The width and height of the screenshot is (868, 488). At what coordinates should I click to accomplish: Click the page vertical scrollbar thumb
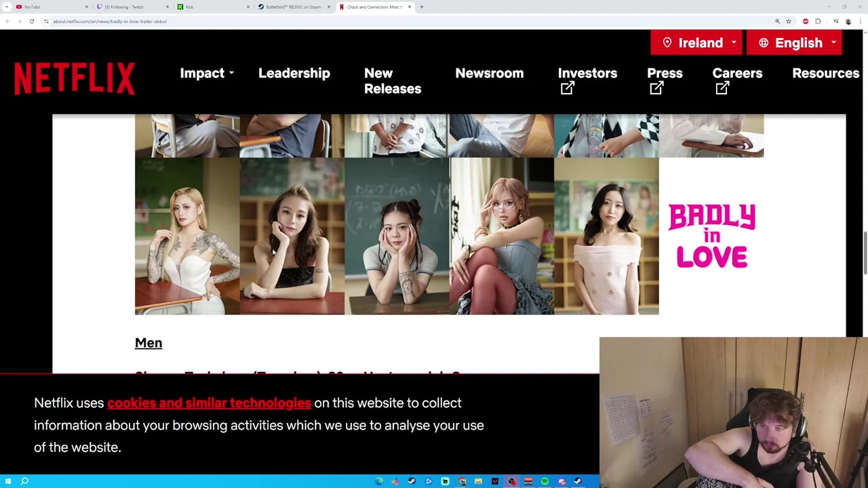pyautogui.click(x=865, y=253)
